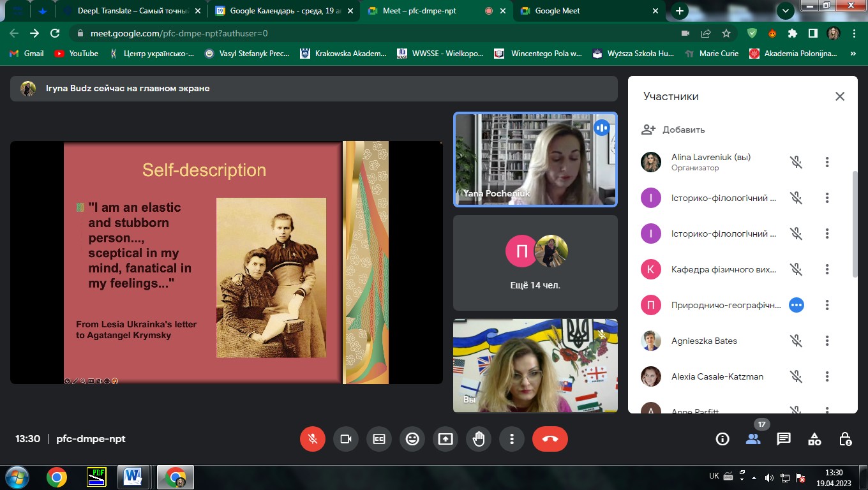Mute icon beside Alexia Casale-Katzman

tap(796, 376)
